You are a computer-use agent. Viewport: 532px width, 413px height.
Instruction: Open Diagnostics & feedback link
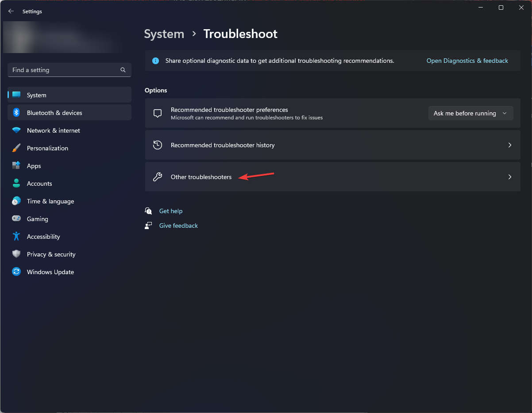pyautogui.click(x=467, y=61)
